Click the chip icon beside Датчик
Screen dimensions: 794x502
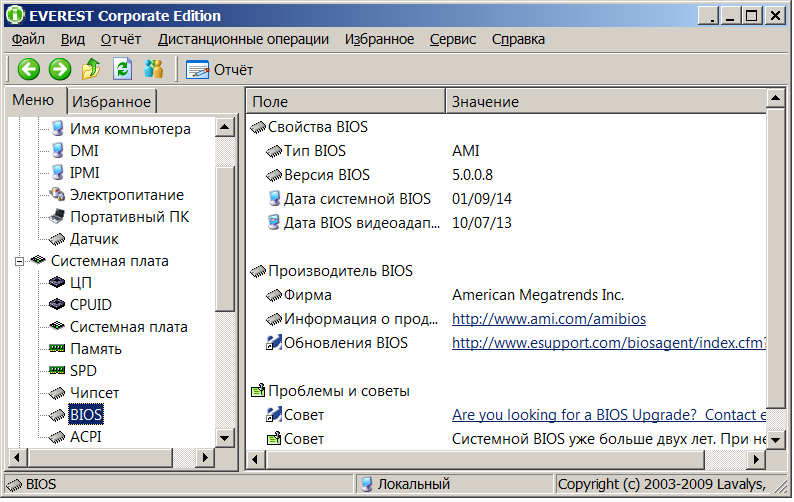pos(57,239)
